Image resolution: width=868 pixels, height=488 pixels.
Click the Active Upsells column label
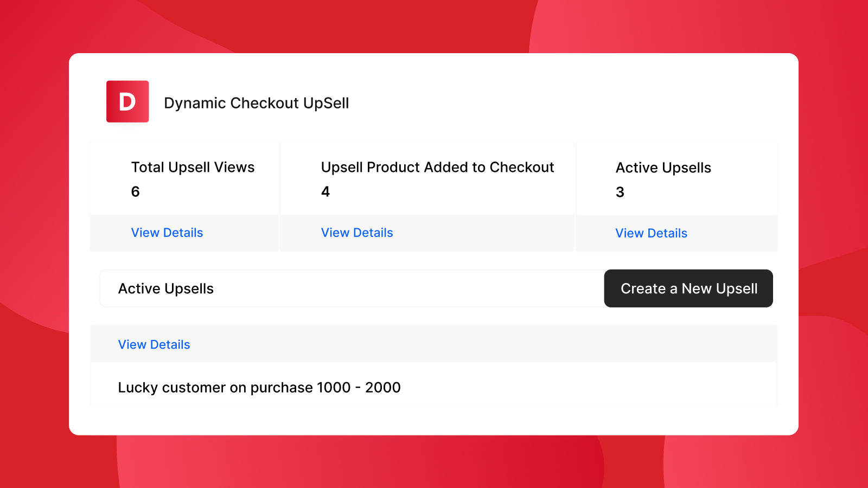point(663,168)
